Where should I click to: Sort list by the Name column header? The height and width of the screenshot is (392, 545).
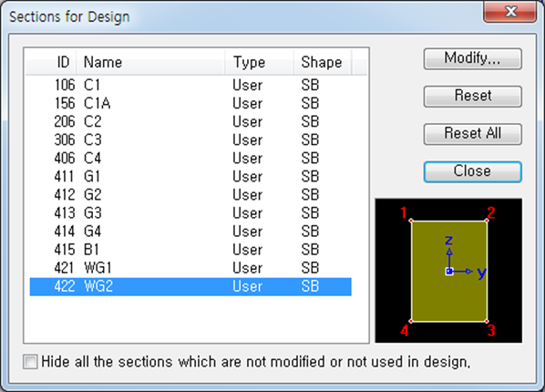[150, 62]
